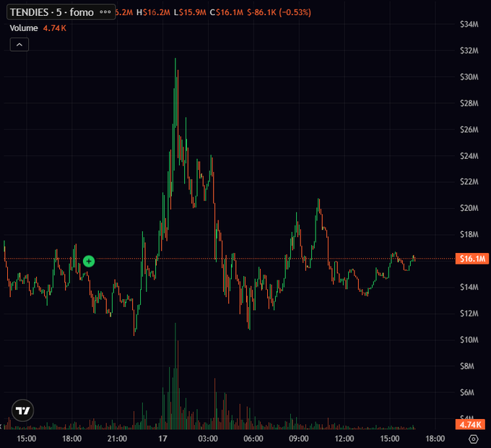The image size is (491, 448).
Task: Click the first 15:00 time axis label
Action: coord(26,439)
